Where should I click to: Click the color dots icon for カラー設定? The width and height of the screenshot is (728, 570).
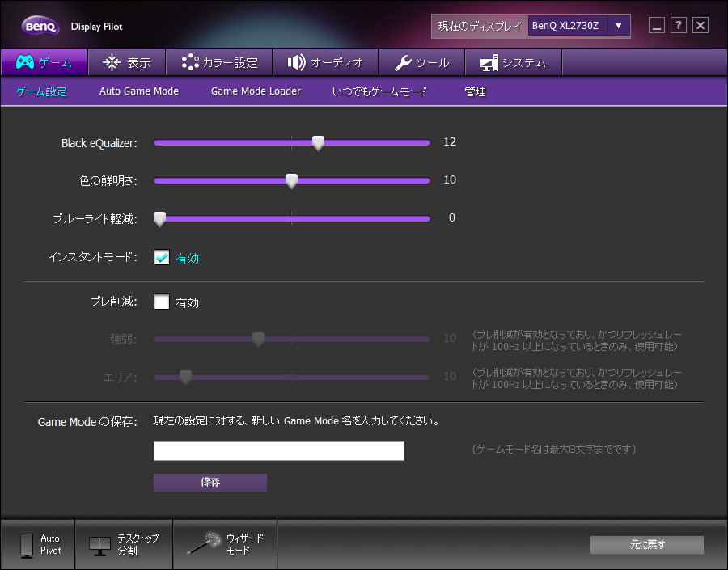pos(190,62)
